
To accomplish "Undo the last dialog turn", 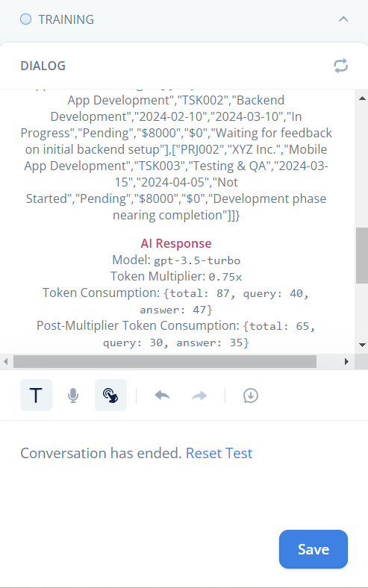I will pyautogui.click(x=163, y=395).
